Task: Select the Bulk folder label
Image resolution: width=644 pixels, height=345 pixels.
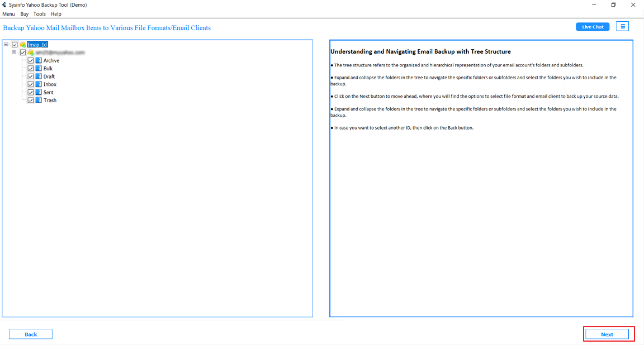Action: click(48, 69)
